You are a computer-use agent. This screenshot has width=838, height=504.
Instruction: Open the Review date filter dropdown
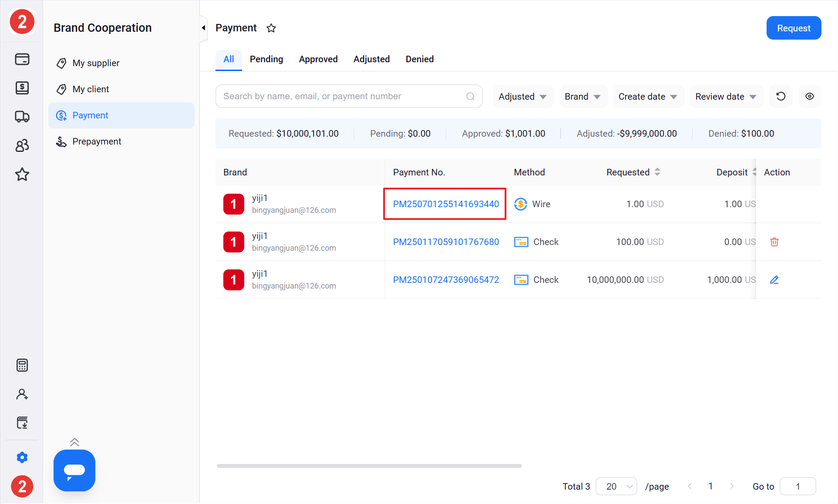(726, 97)
